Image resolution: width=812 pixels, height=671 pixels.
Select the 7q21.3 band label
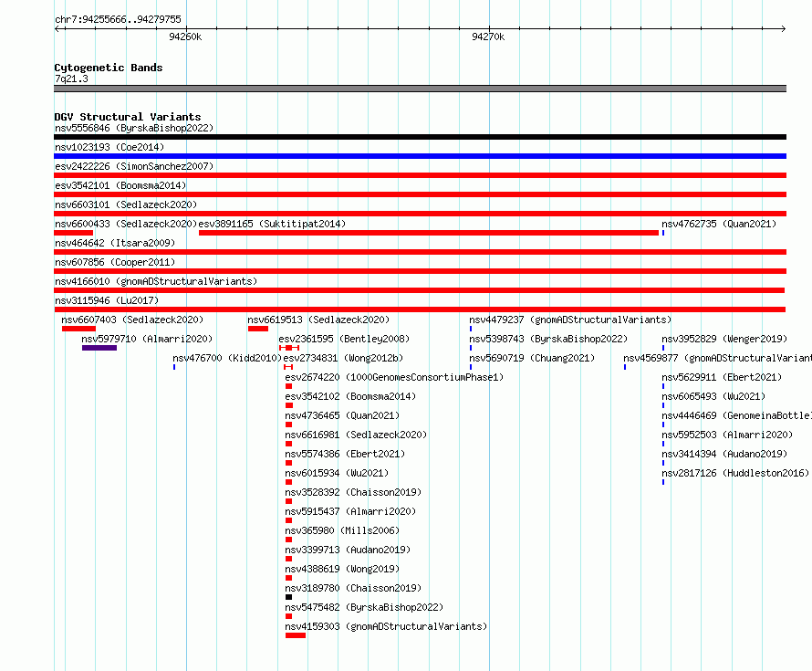(x=71, y=79)
